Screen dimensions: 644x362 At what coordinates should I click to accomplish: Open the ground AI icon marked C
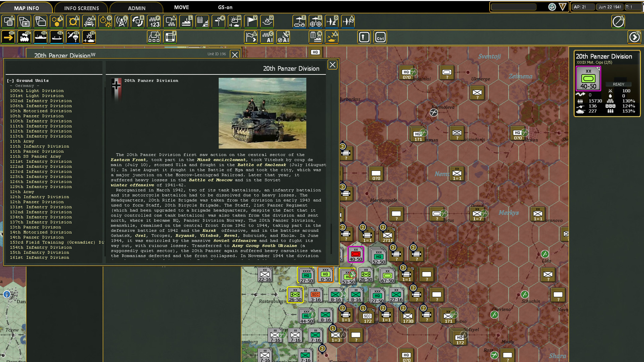[x=267, y=37]
